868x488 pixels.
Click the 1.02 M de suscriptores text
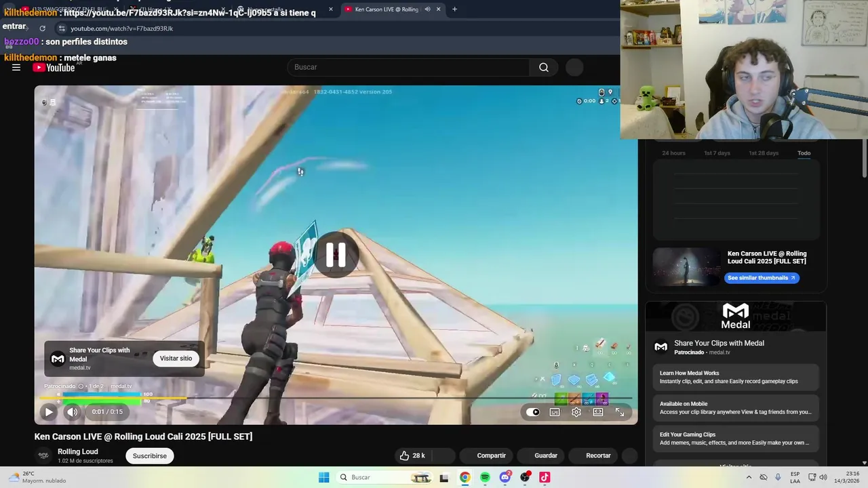pyautogui.click(x=85, y=461)
